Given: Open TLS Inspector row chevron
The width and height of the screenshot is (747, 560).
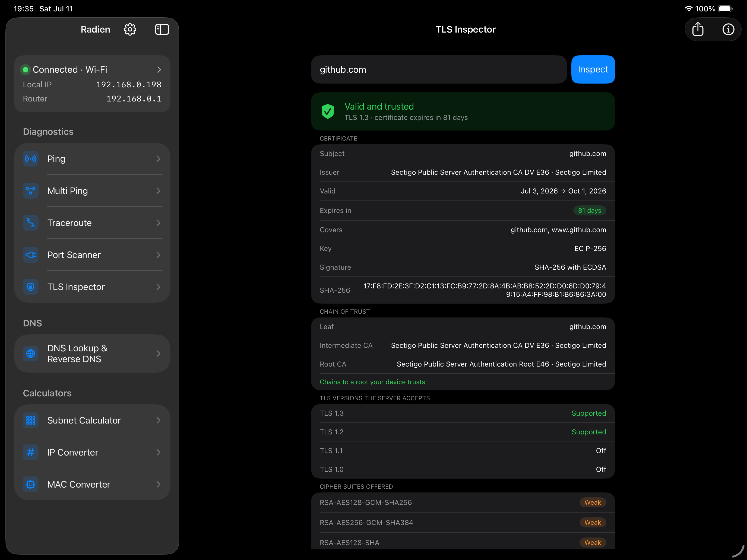Looking at the screenshot, I should pyautogui.click(x=158, y=287).
